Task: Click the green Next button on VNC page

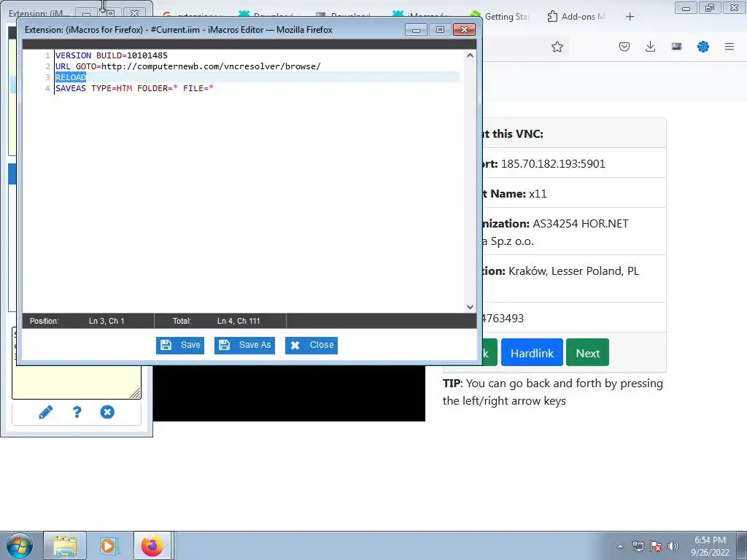Action: (x=587, y=353)
